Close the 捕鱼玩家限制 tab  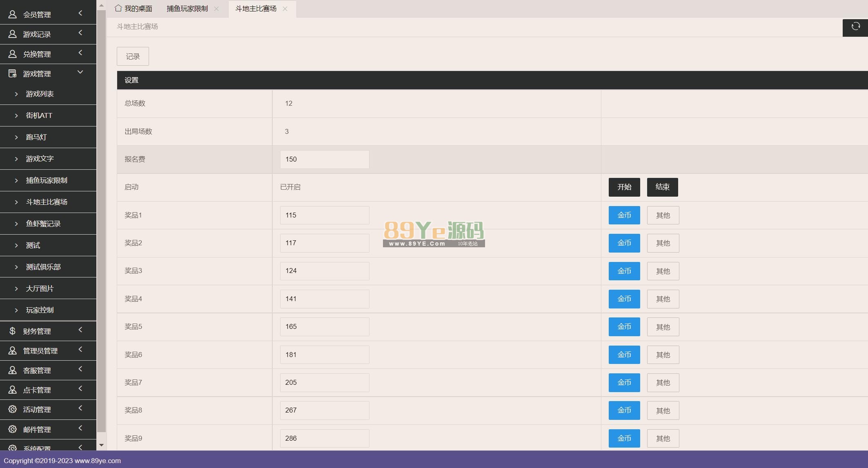coord(216,9)
